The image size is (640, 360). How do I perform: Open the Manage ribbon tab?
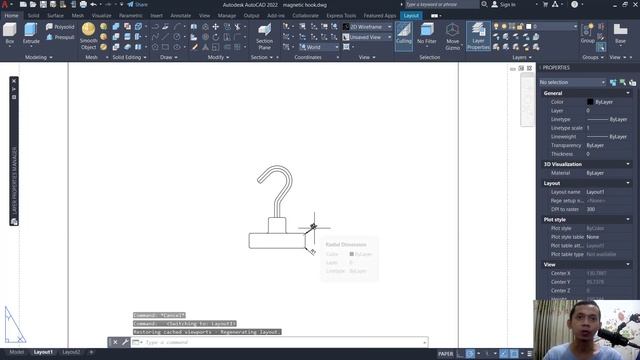pos(227,16)
